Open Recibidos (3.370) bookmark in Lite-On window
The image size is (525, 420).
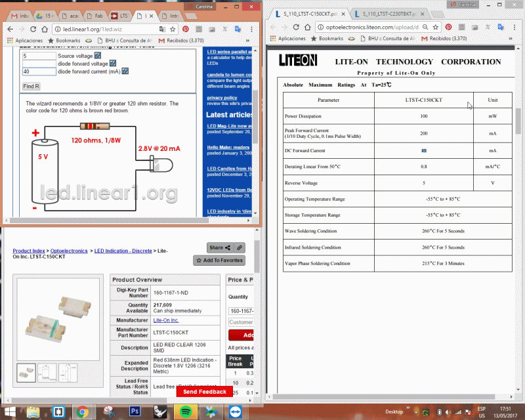[444, 39]
